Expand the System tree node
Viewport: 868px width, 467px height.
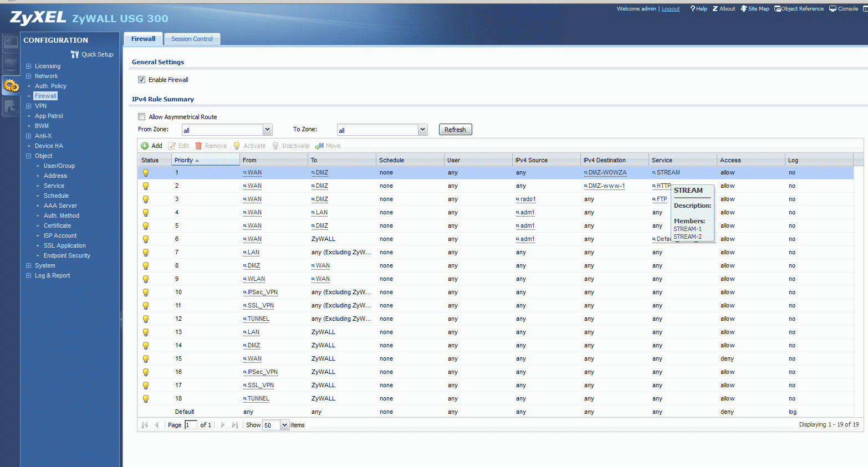29,265
